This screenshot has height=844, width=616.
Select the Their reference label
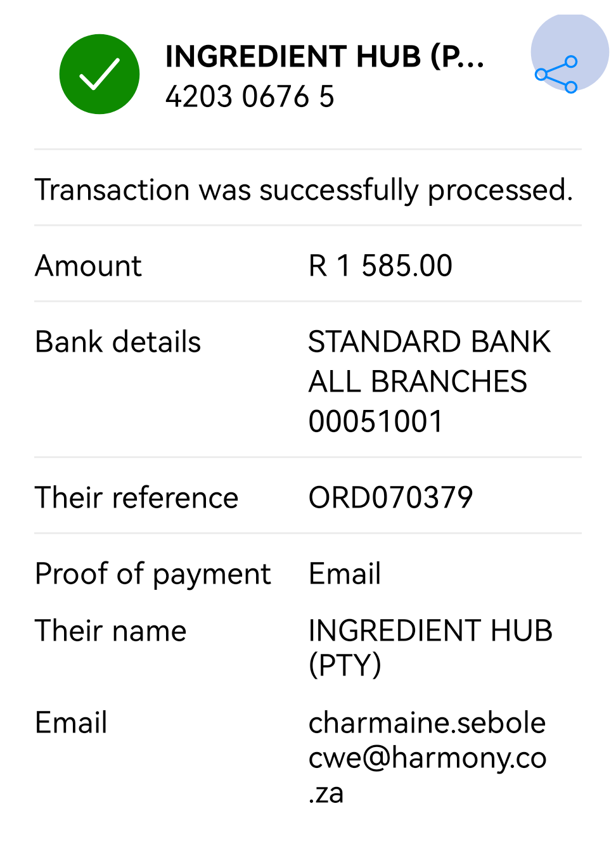pyautogui.click(x=136, y=497)
